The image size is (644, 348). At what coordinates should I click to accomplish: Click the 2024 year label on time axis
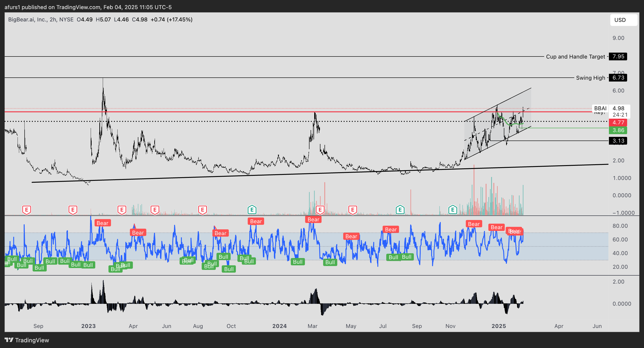click(280, 326)
